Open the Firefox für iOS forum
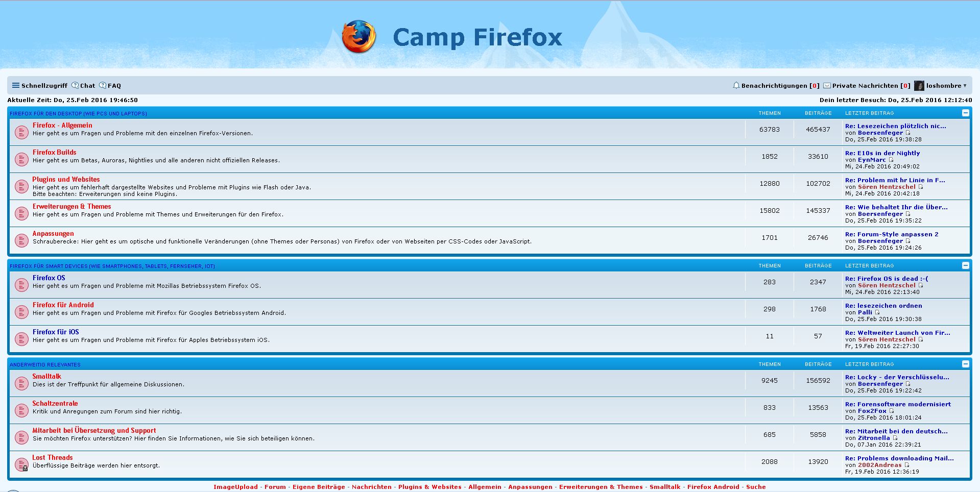Image resolution: width=980 pixels, height=492 pixels. click(x=56, y=332)
